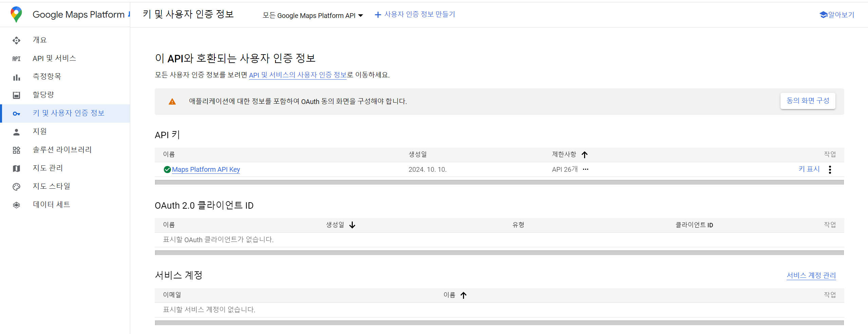
Task: Click the plus icon for creating credentials
Action: [x=378, y=15]
